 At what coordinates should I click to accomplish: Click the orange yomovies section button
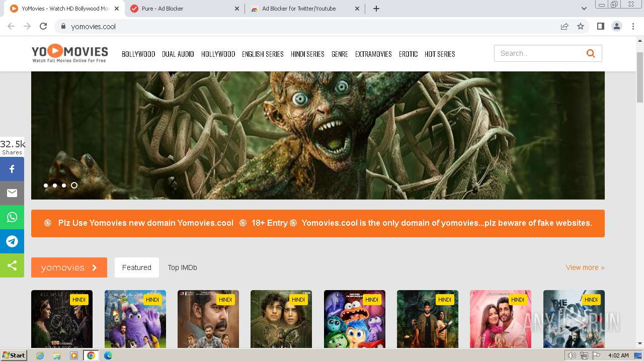click(x=69, y=267)
